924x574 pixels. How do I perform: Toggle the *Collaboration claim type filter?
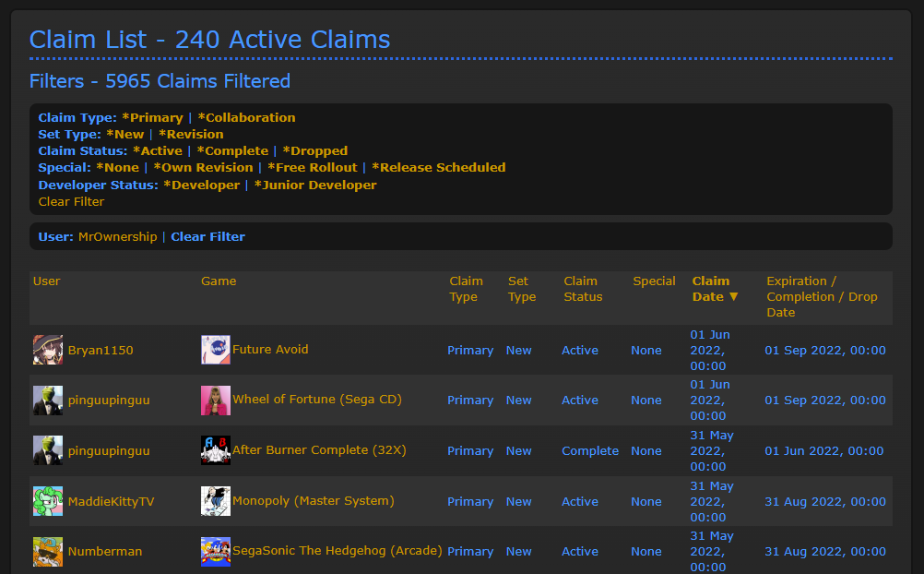246,117
